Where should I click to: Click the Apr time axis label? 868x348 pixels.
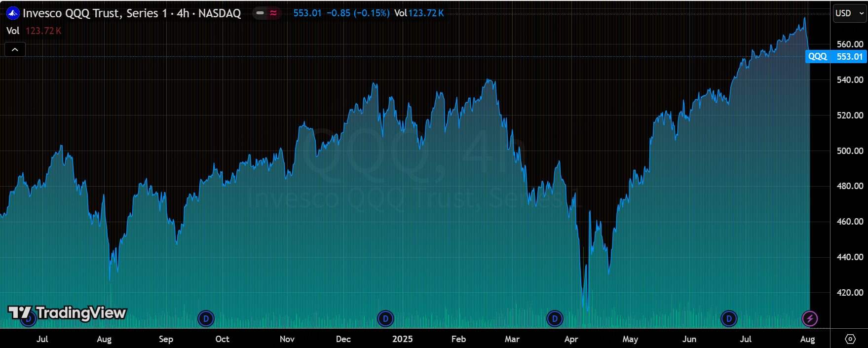click(571, 339)
